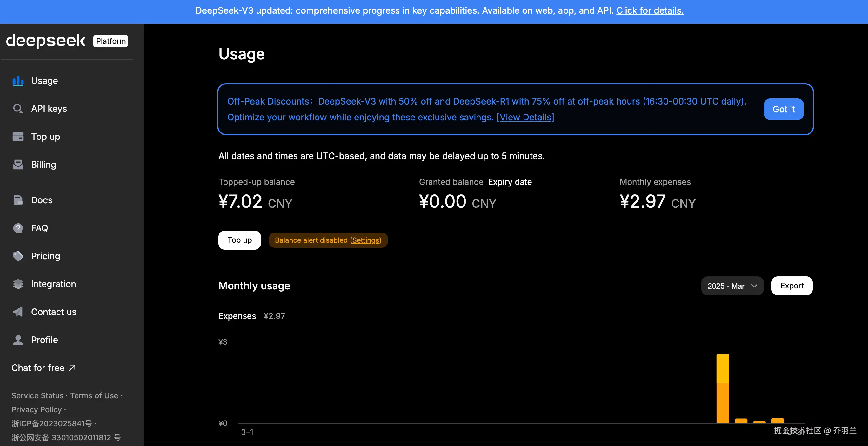Click the FAQ question mark icon
The width and height of the screenshot is (868, 446).
click(x=18, y=228)
